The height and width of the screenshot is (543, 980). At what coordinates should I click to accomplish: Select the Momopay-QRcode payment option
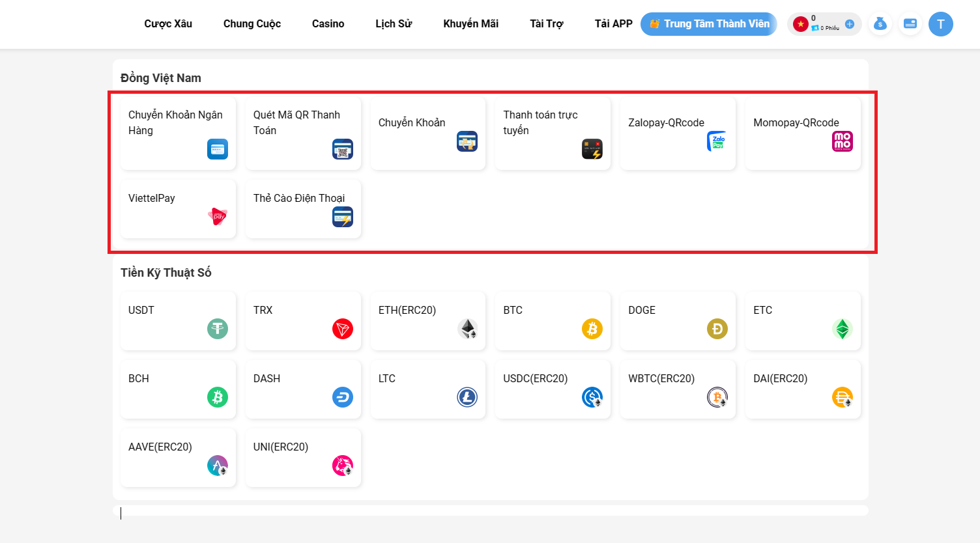point(803,133)
